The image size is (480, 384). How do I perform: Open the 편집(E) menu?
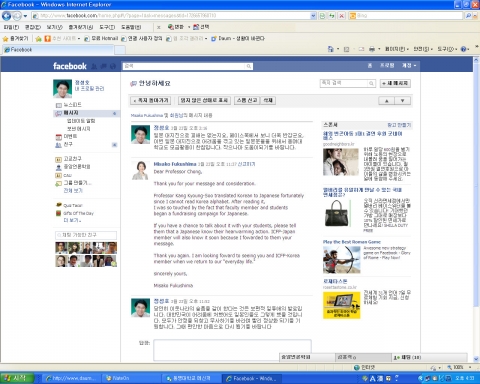(33, 27)
